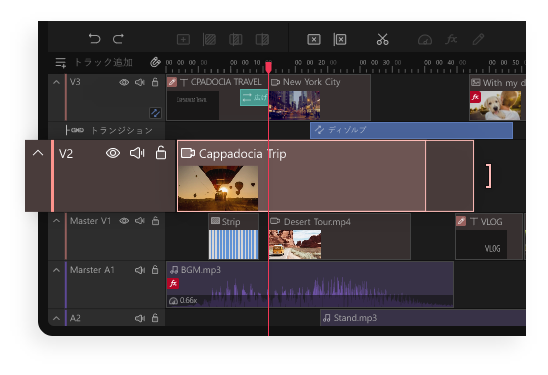548x375 pixels.
Task: Lock the V2 track
Action: point(161,152)
